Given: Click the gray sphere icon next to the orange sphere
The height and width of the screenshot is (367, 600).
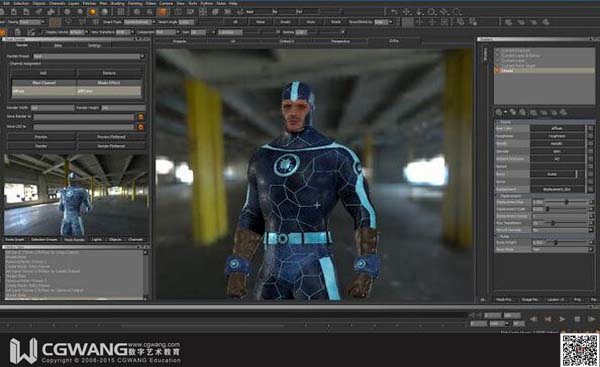Looking at the screenshot, I should click(104, 12).
